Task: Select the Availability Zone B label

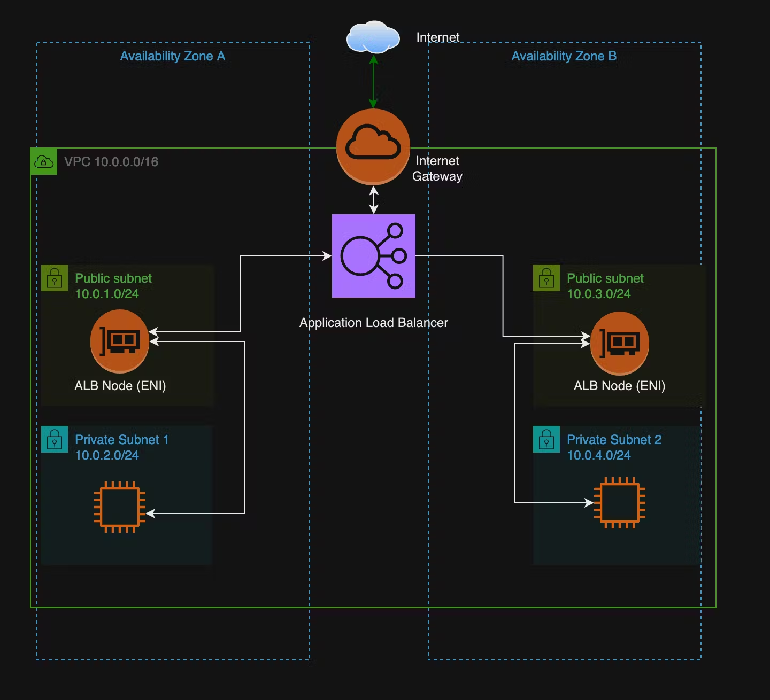Action: pos(564,56)
